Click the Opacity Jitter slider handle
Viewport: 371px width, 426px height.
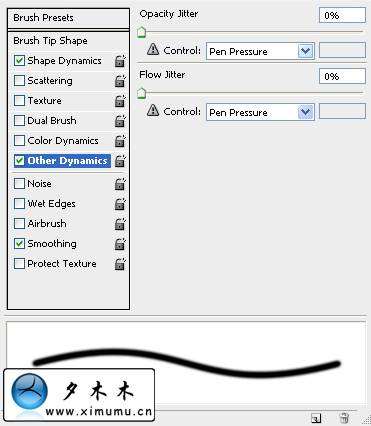tap(142, 33)
